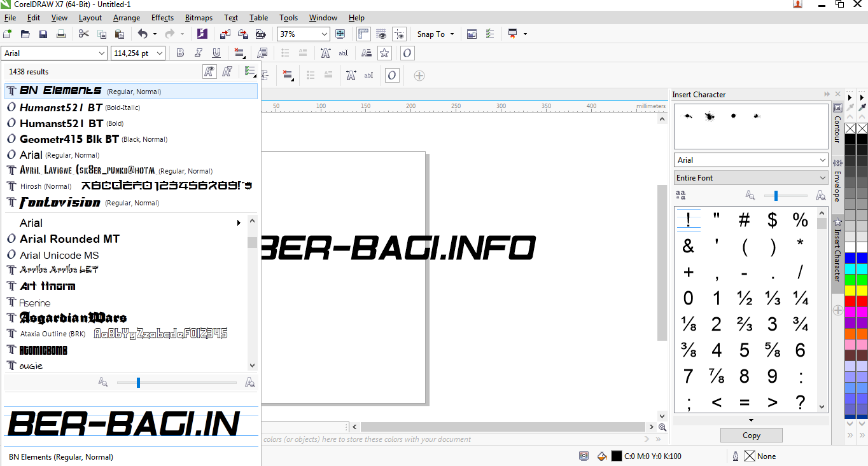Undo the last action with Undo arrow

coord(142,34)
